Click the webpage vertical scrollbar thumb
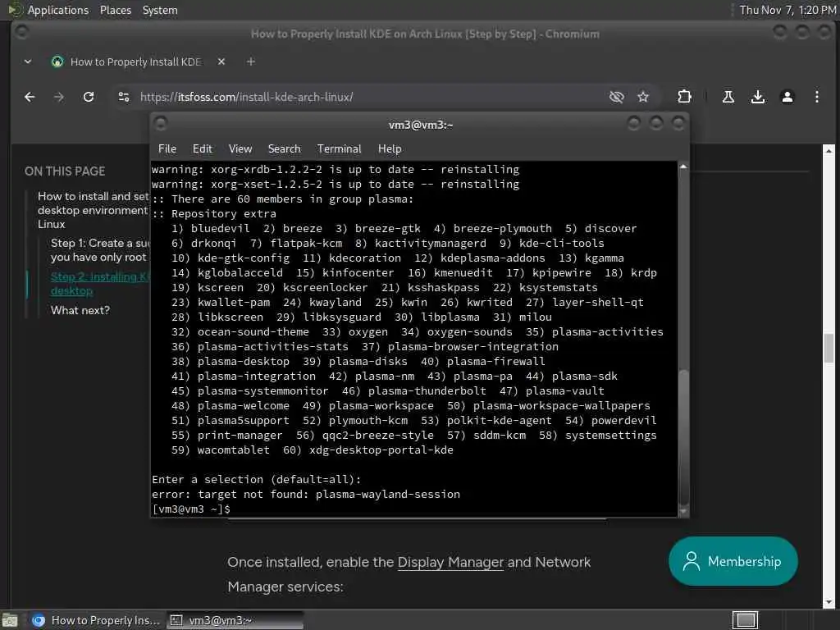Image resolution: width=840 pixels, height=630 pixels. (x=829, y=348)
